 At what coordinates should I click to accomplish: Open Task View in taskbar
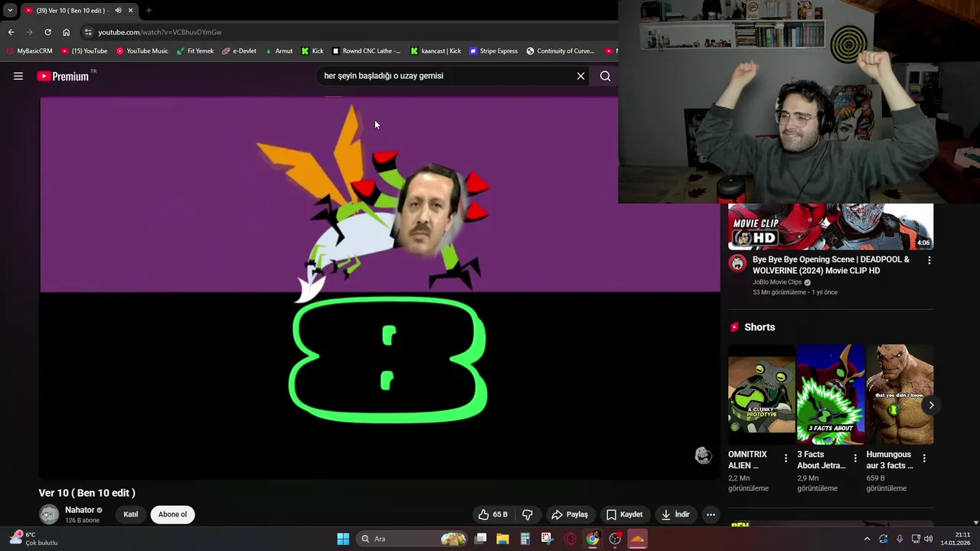pyautogui.click(x=481, y=539)
